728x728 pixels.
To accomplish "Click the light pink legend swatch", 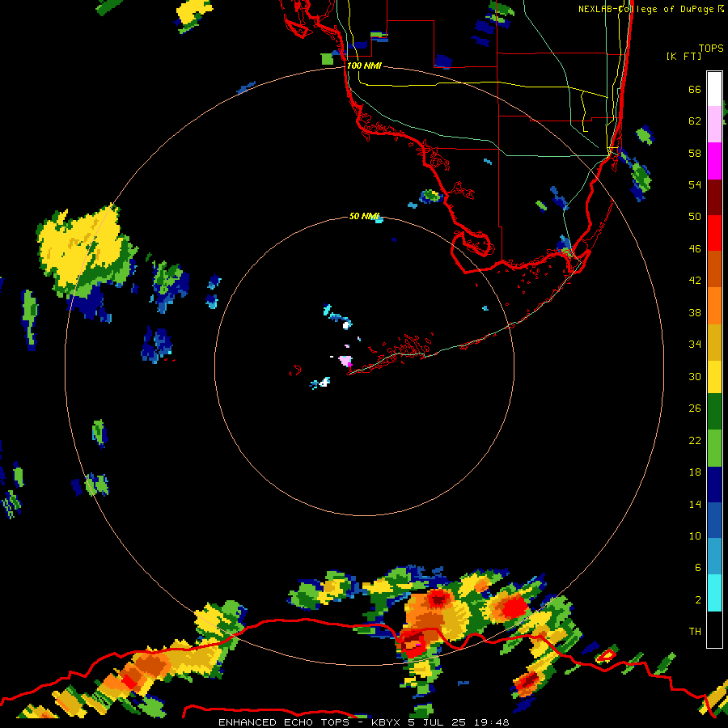I will coord(714,125).
